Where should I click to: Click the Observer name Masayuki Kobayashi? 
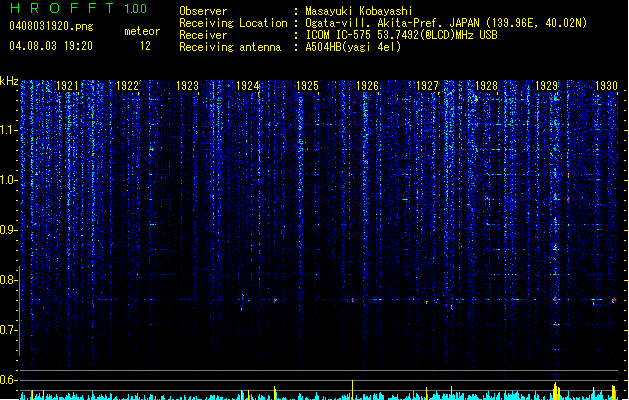[x=359, y=11]
